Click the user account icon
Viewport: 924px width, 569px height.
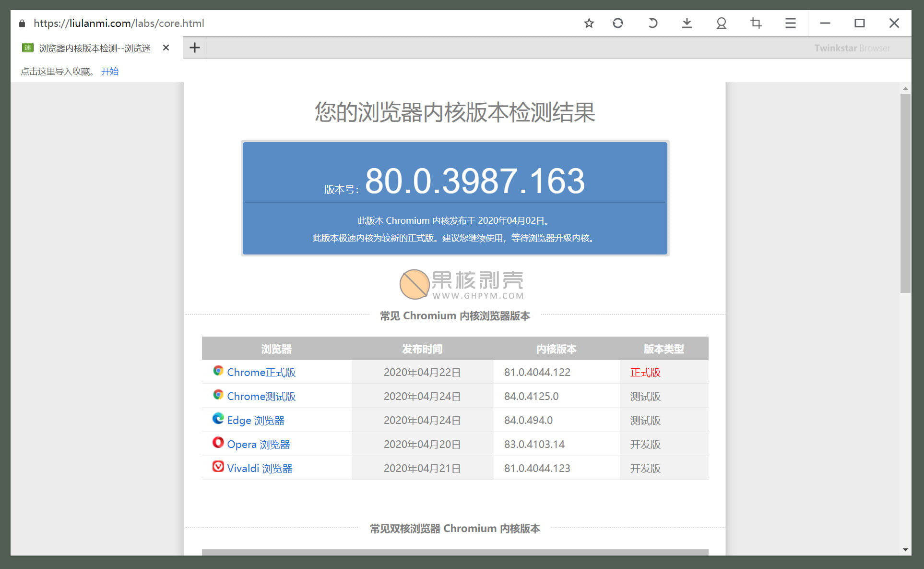click(721, 23)
